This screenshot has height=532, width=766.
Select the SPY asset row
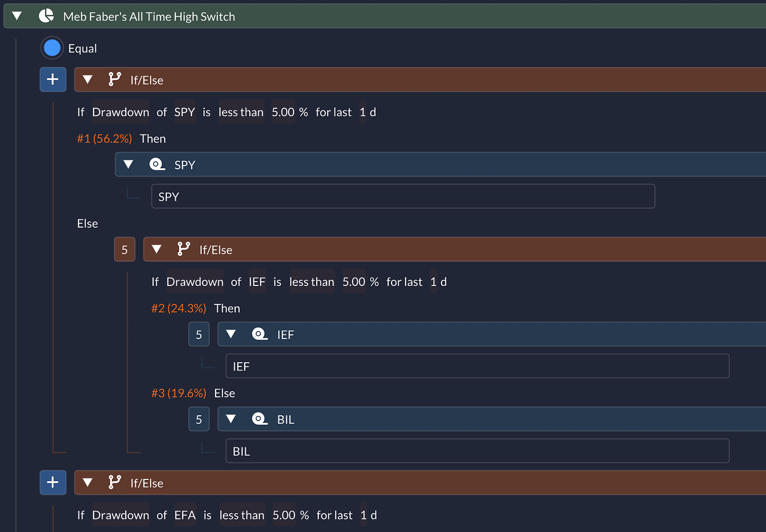coord(403,196)
